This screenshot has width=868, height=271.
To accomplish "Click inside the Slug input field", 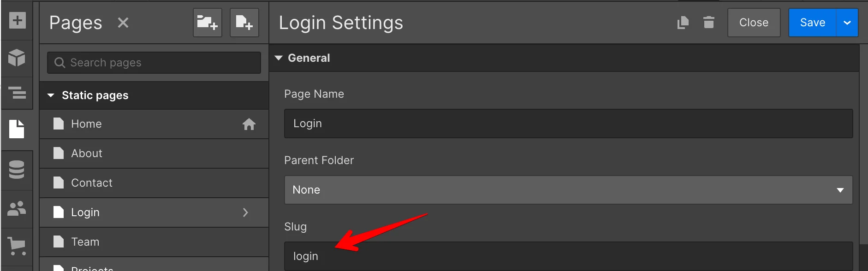I will [507, 256].
